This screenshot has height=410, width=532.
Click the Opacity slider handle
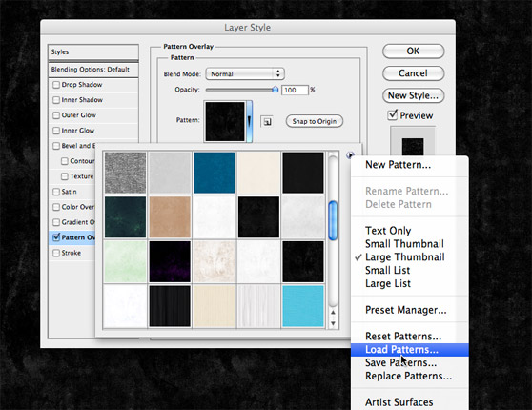click(276, 90)
